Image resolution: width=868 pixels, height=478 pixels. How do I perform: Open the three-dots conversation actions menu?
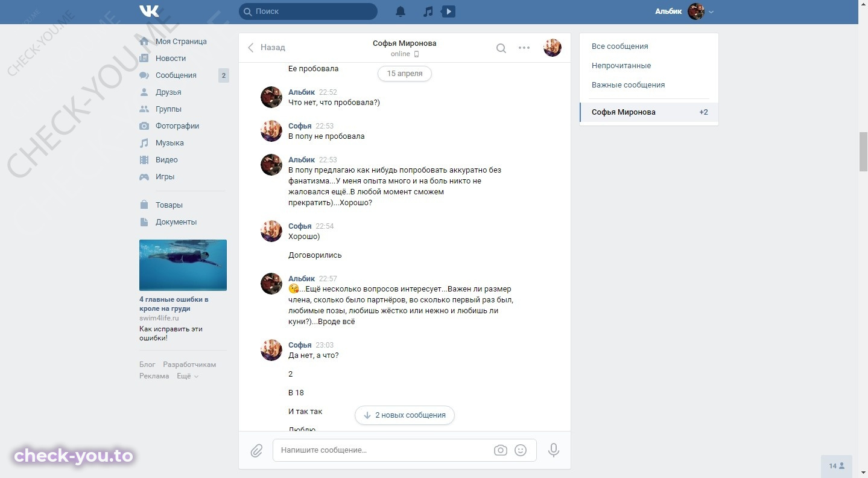(524, 48)
